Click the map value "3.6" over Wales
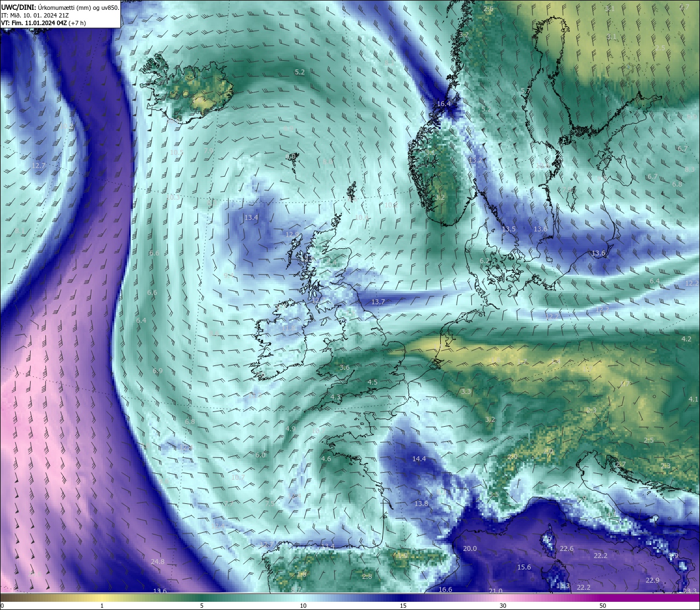Viewport: 700px width, 610px height. coord(344,367)
